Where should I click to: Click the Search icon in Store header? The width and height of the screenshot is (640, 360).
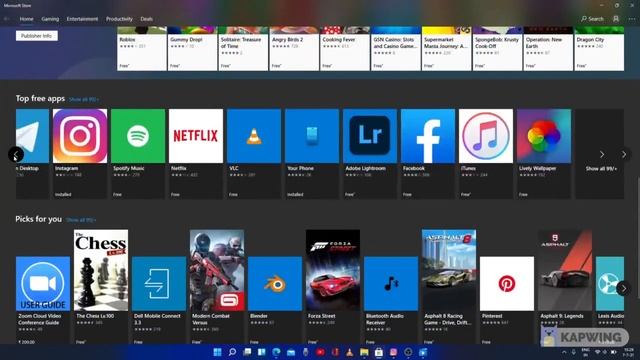click(592, 19)
